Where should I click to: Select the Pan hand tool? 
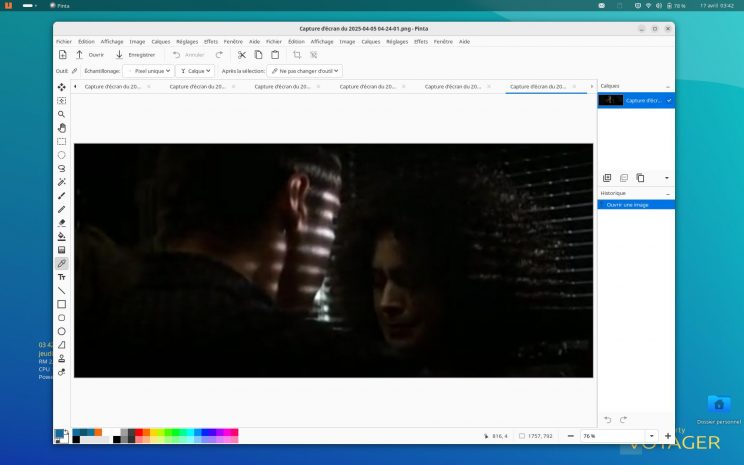click(x=62, y=128)
